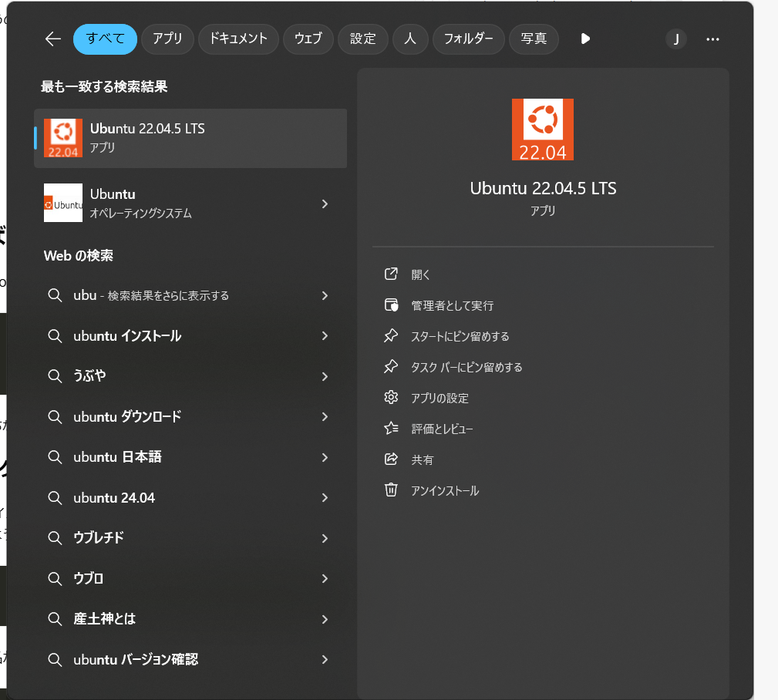
Task: Click magnifier icon beside ウブロ
Action: pos(55,578)
